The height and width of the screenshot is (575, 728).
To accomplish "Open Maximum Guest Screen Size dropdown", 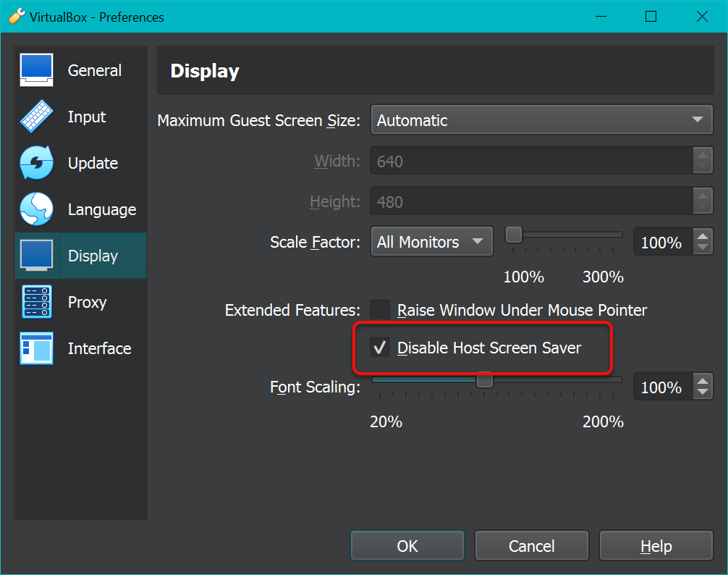I will (541, 120).
